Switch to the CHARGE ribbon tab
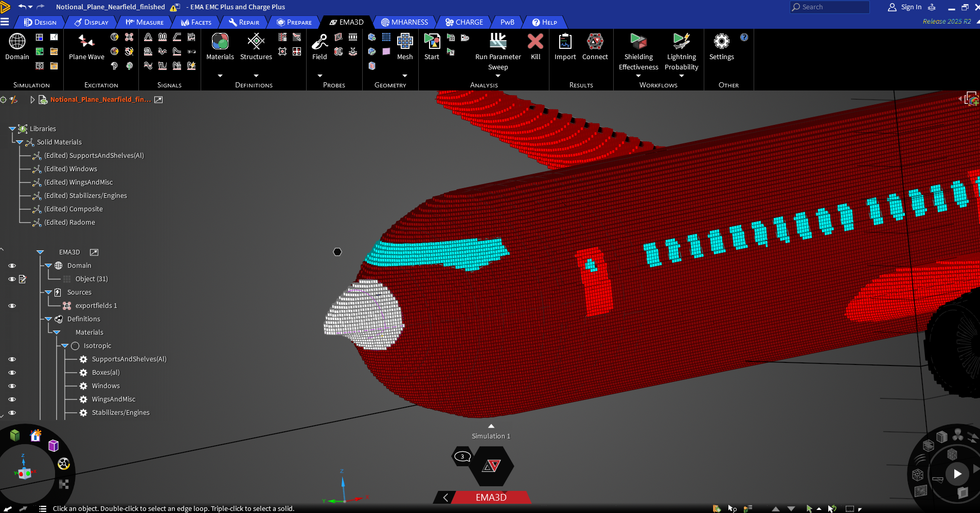This screenshot has width=980, height=513. click(x=464, y=22)
